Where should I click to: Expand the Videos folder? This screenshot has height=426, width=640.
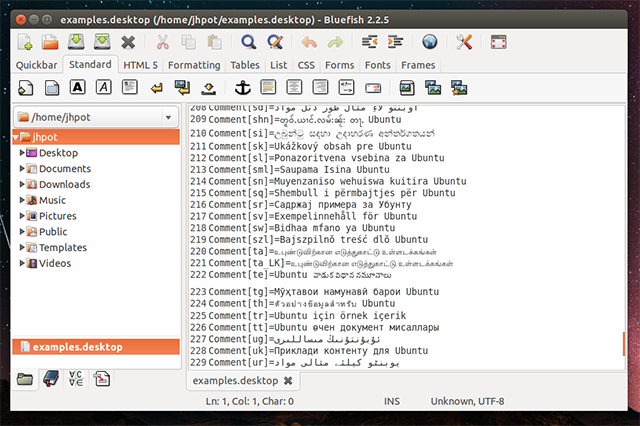tap(22, 263)
